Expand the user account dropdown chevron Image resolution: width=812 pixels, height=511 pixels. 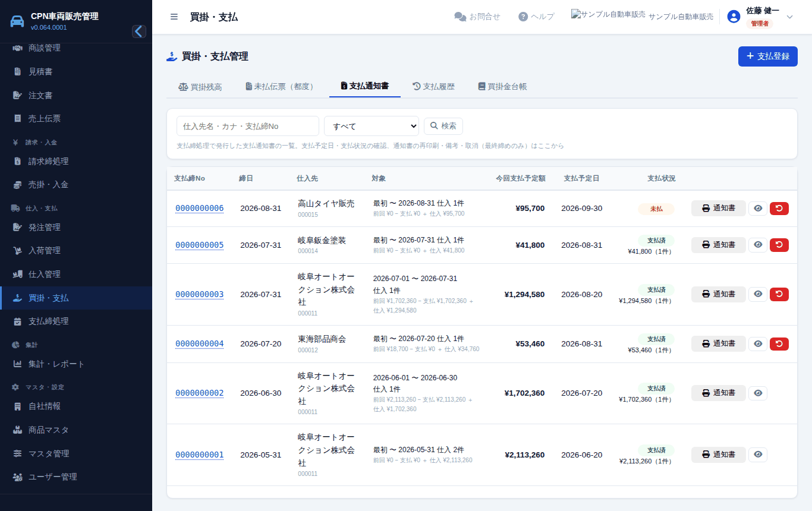coord(790,17)
